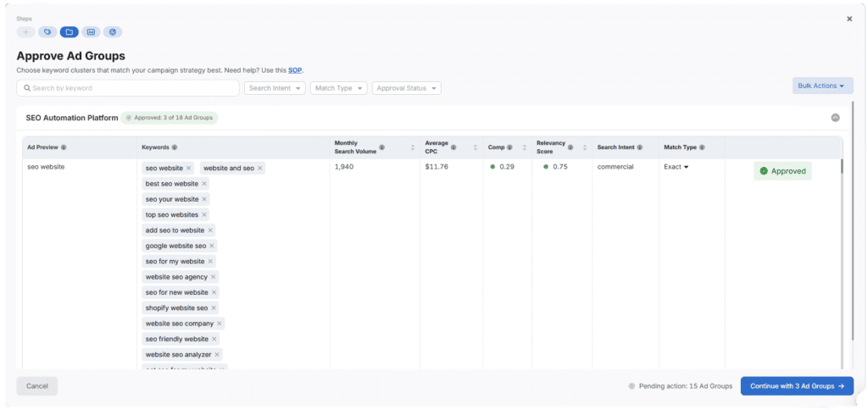Image resolution: width=868 pixels, height=410 pixels.
Task: Remove the 'seo for new website' keyword chip
Action: [x=214, y=292]
